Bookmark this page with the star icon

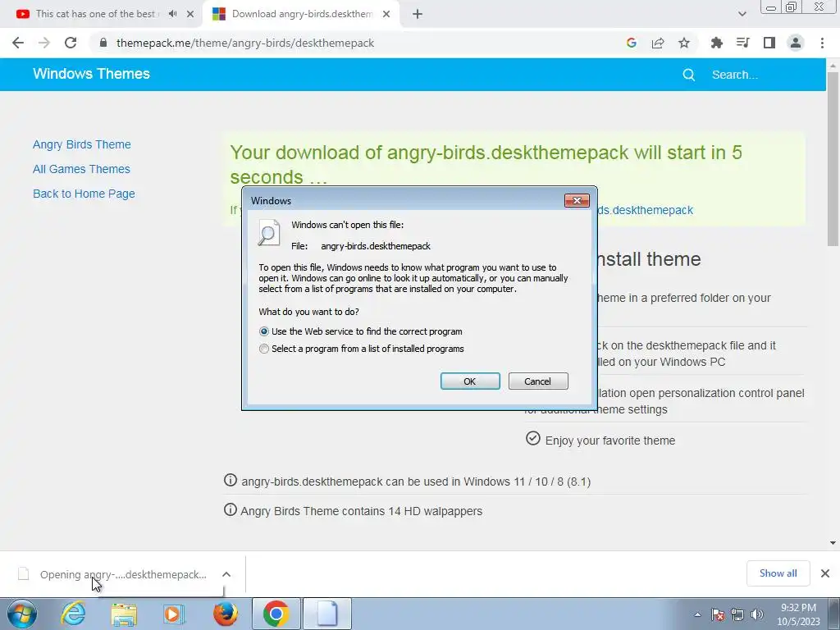click(684, 43)
